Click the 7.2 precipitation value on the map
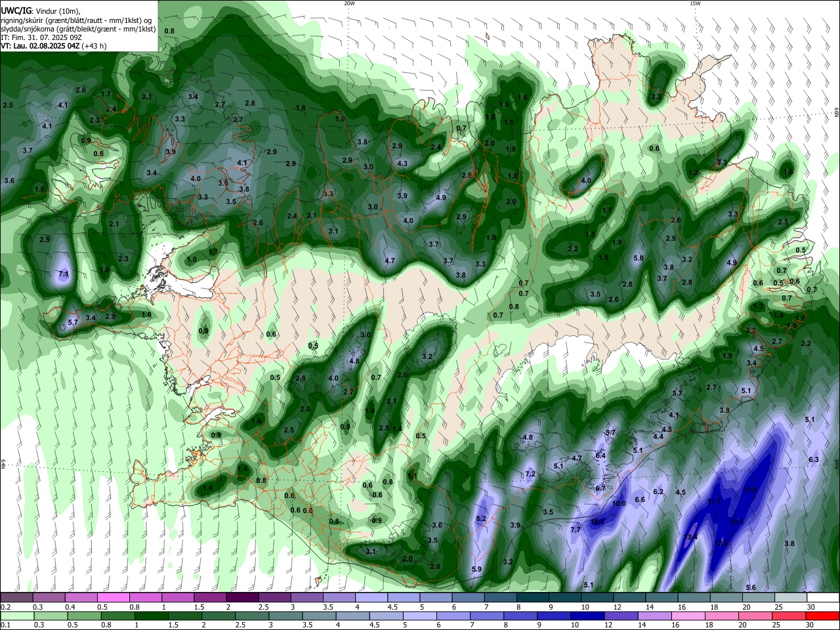The width and height of the screenshot is (840, 630). click(x=531, y=474)
